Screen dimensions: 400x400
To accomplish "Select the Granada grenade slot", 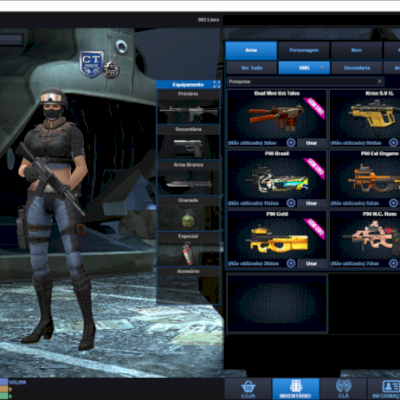I will [188, 218].
